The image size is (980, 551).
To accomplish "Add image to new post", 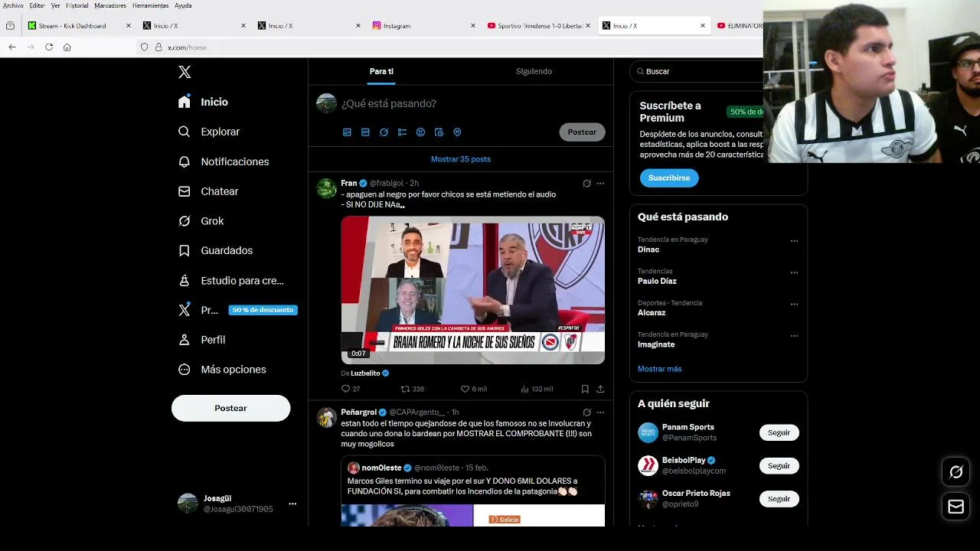I will (347, 132).
